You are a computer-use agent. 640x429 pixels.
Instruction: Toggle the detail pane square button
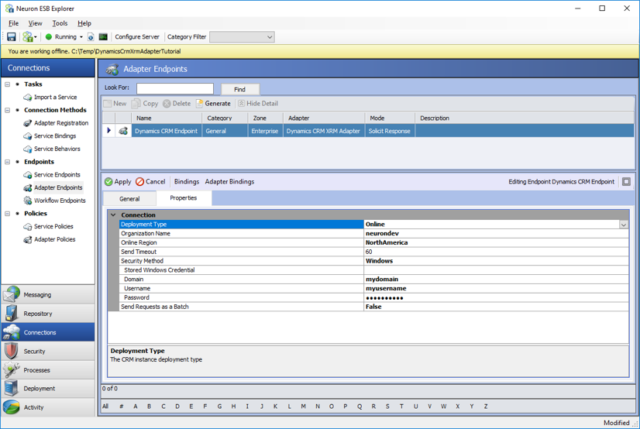point(626,182)
